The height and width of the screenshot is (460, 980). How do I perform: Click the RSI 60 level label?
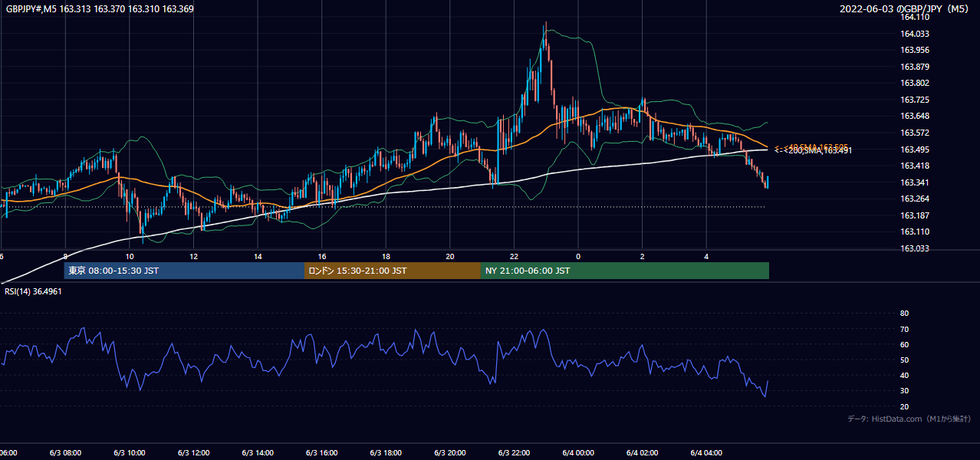tap(904, 344)
